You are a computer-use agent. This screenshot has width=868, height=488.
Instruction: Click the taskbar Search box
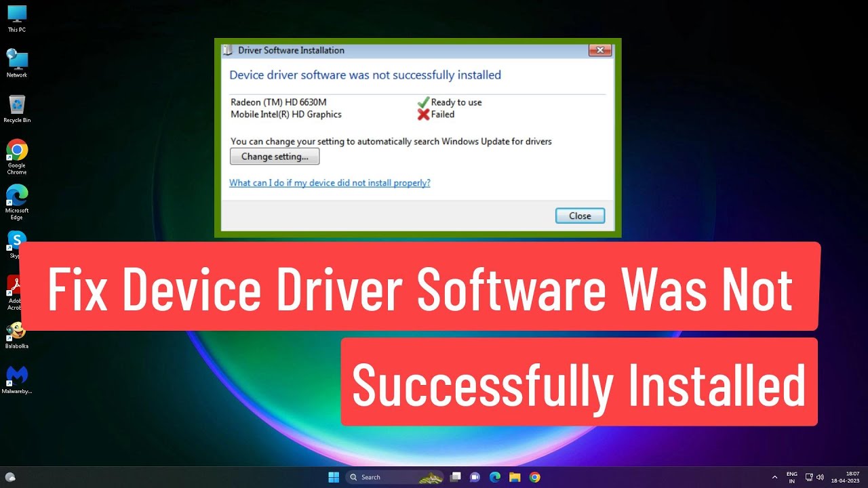click(395, 477)
